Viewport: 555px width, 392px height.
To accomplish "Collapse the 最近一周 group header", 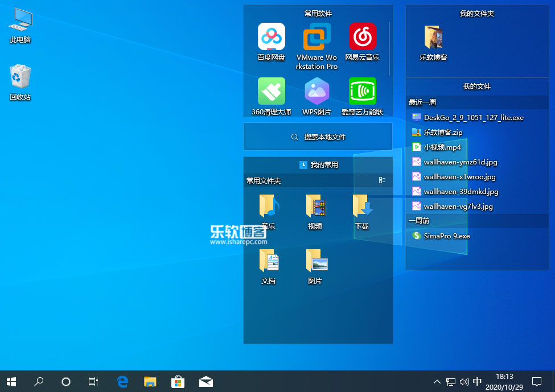I will point(477,102).
